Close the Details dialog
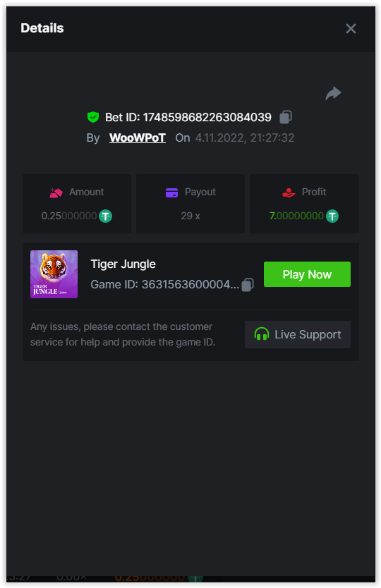Viewport: 381px width, 588px height. (351, 28)
